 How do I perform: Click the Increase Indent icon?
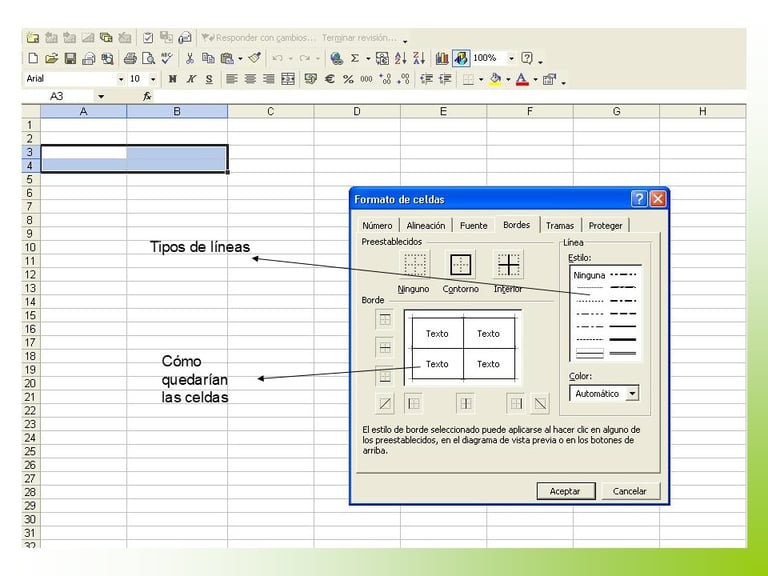click(x=445, y=79)
